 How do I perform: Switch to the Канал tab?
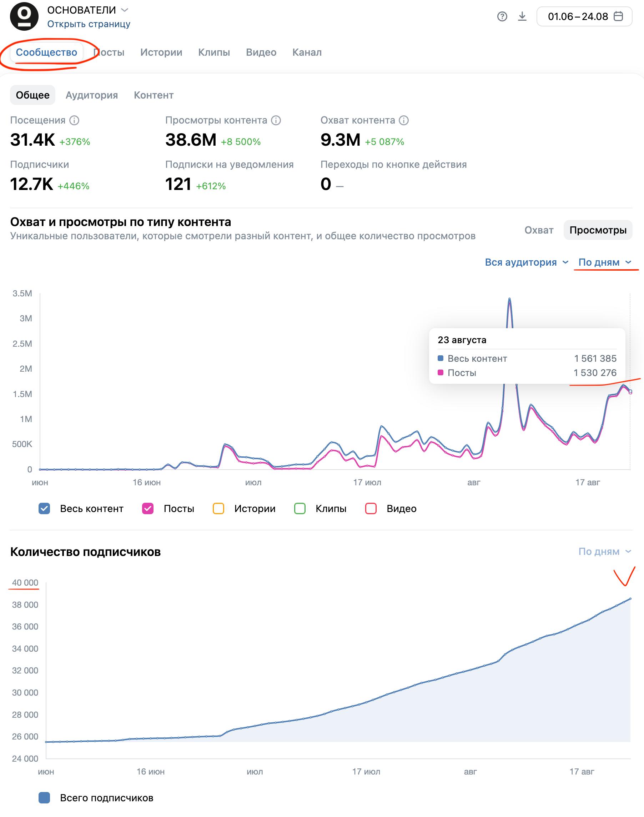coord(307,52)
